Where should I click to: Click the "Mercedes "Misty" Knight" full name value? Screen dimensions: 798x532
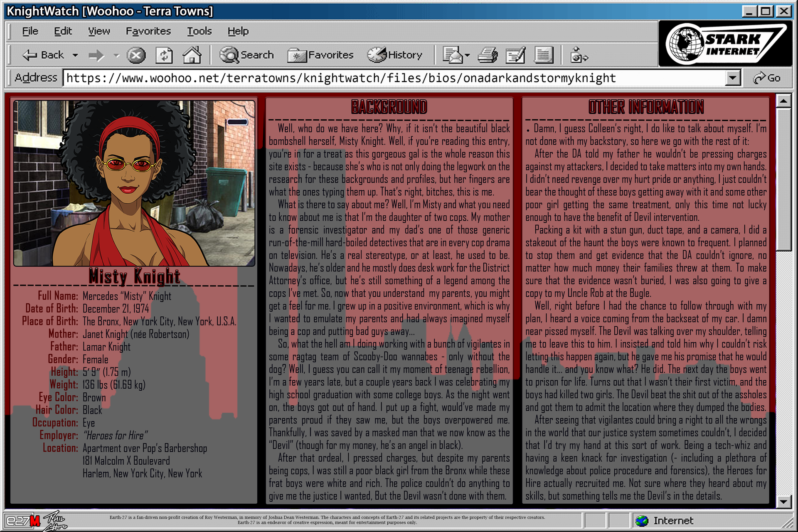(127, 296)
